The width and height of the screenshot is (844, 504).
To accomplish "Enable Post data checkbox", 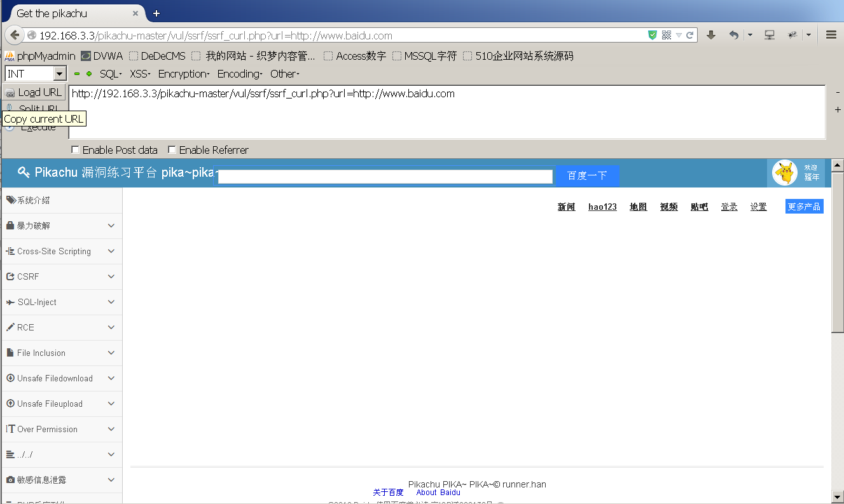I will [x=76, y=150].
